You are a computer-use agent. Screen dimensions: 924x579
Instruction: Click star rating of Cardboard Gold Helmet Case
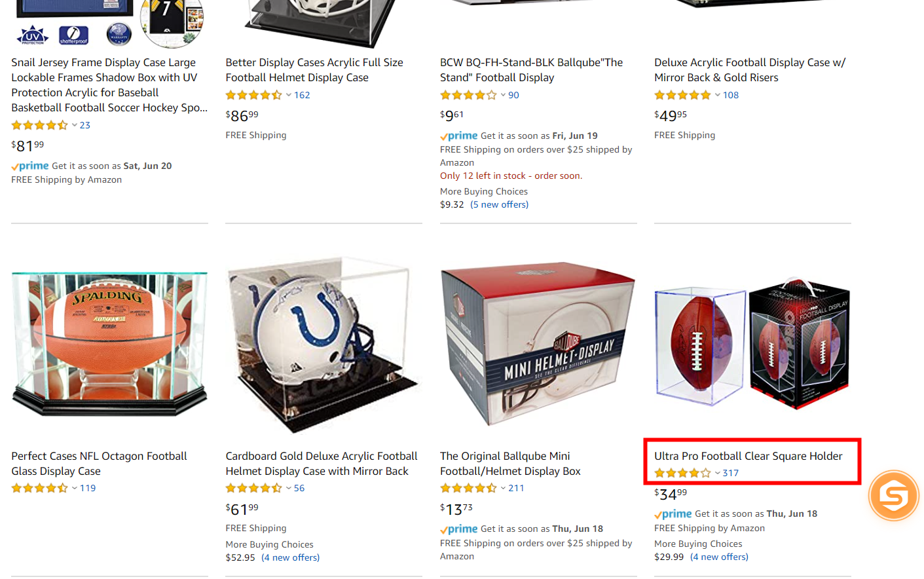(x=253, y=488)
